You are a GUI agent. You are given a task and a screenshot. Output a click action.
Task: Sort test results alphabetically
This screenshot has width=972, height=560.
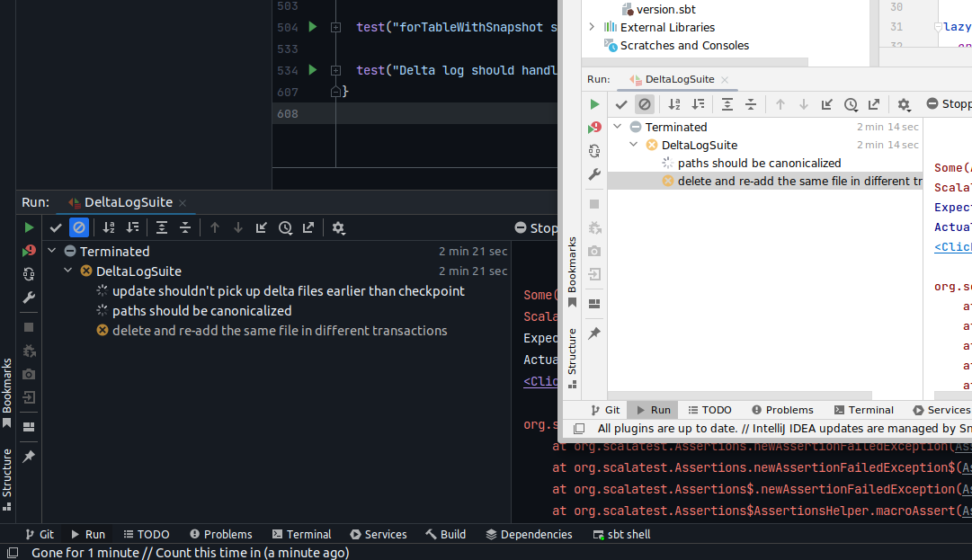click(110, 228)
